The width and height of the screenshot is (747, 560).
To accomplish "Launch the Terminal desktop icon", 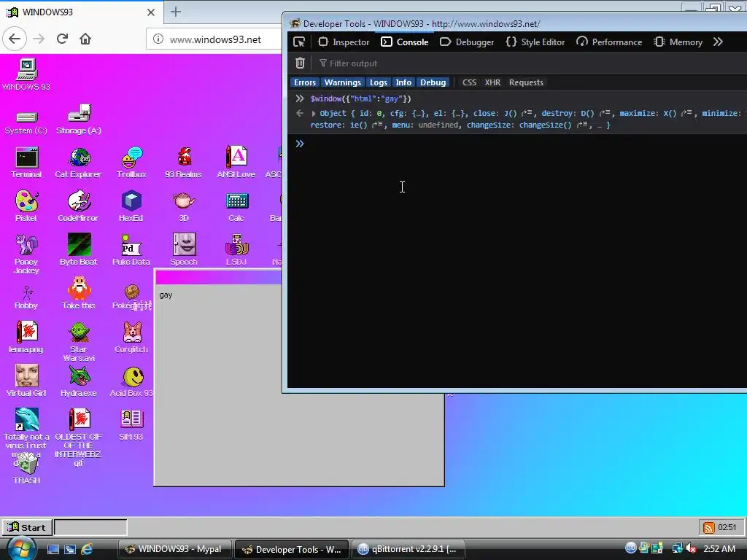I will 26,163.
